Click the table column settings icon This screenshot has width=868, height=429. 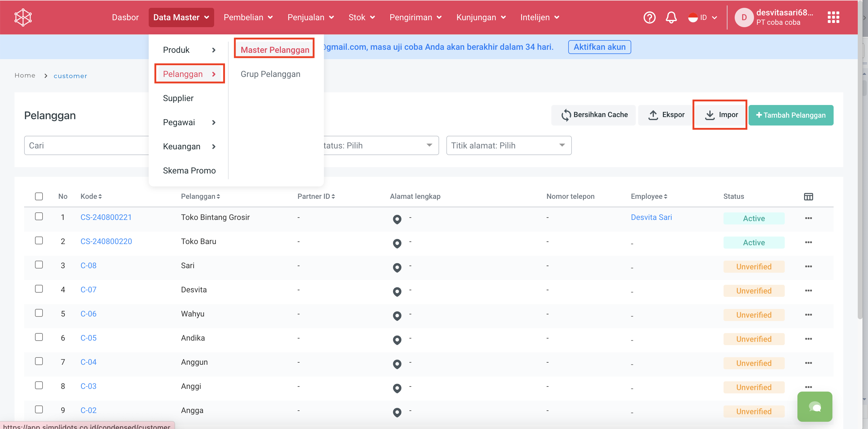coord(808,196)
